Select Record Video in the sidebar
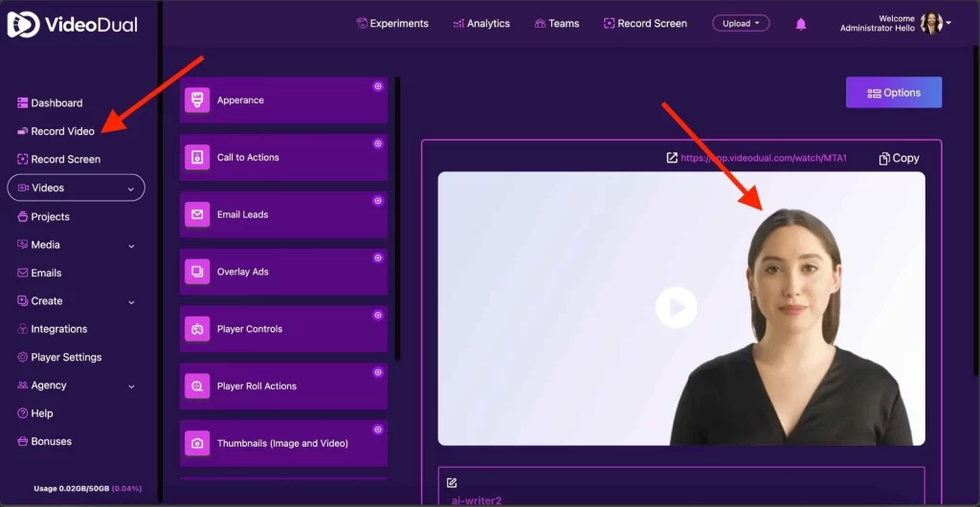 [x=62, y=131]
